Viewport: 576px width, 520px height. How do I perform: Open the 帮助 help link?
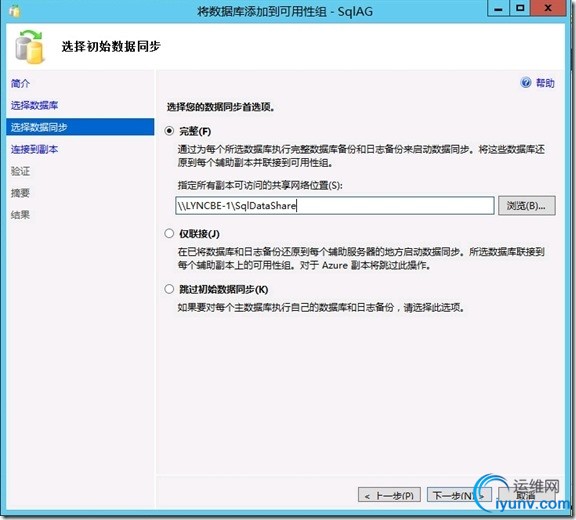[545, 83]
